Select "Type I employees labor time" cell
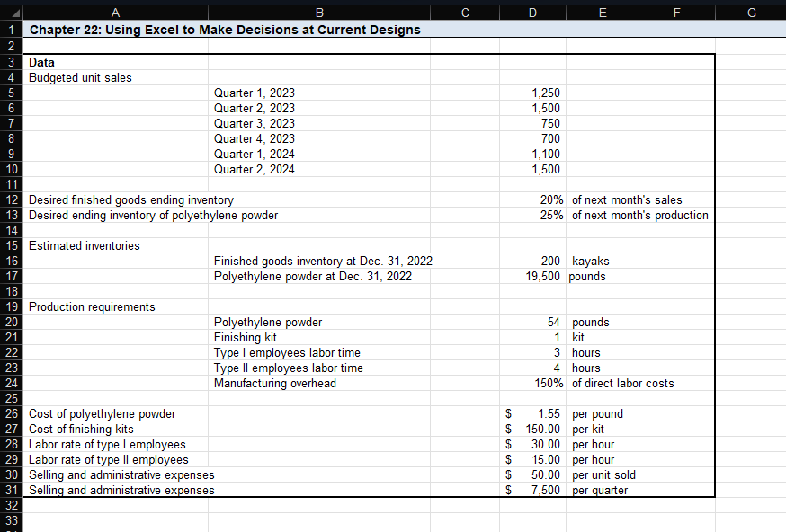This screenshot has height=532, width=786. pos(287,352)
